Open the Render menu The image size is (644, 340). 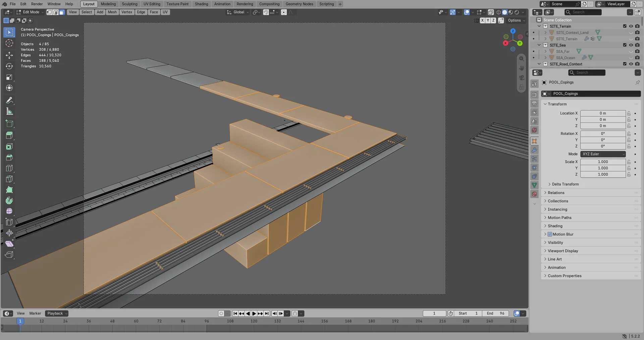37,4
